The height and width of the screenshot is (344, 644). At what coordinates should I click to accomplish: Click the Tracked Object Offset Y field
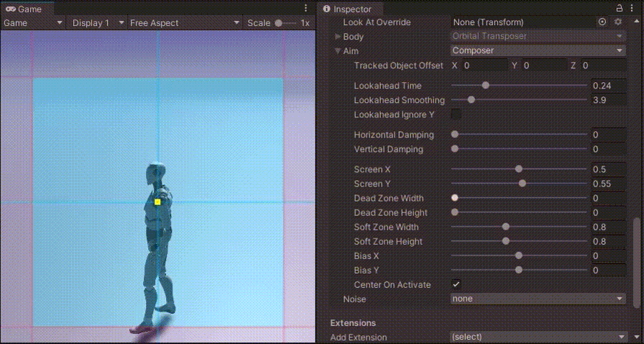545,65
